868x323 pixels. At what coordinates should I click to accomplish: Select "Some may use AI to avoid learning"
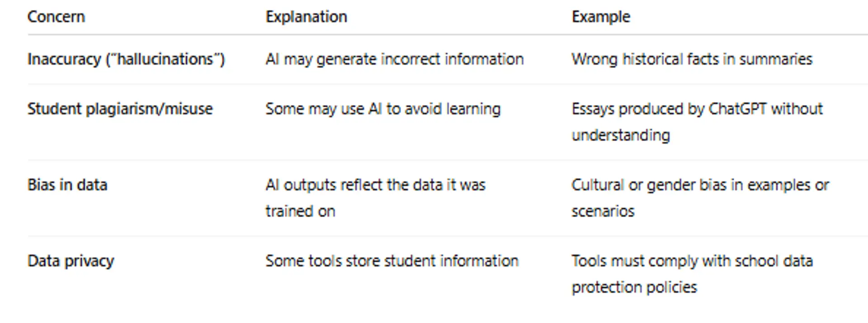[383, 109]
